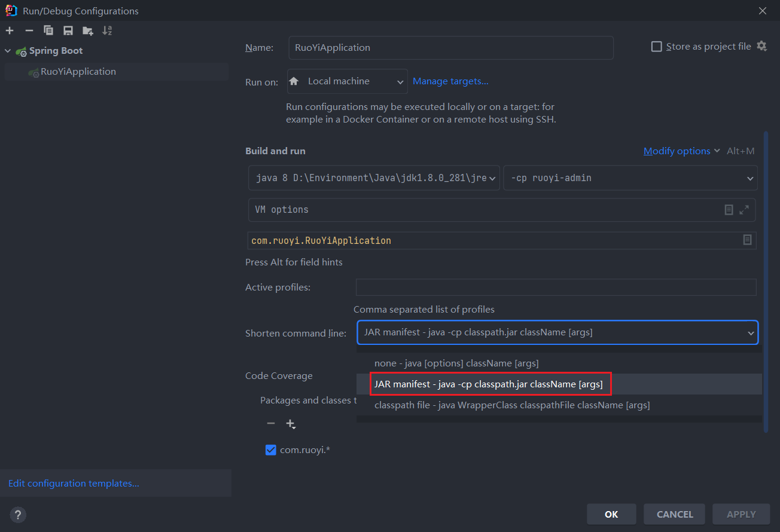The height and width of the screenshot is (532, 780).
Task: Click the Add New Configuration plus icon
Action: point(10,30)
